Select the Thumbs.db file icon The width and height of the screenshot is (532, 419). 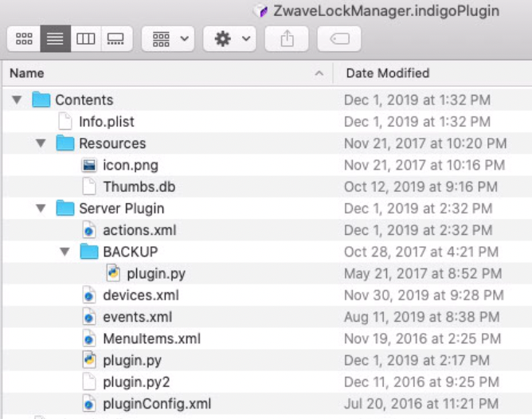[89, 186]
